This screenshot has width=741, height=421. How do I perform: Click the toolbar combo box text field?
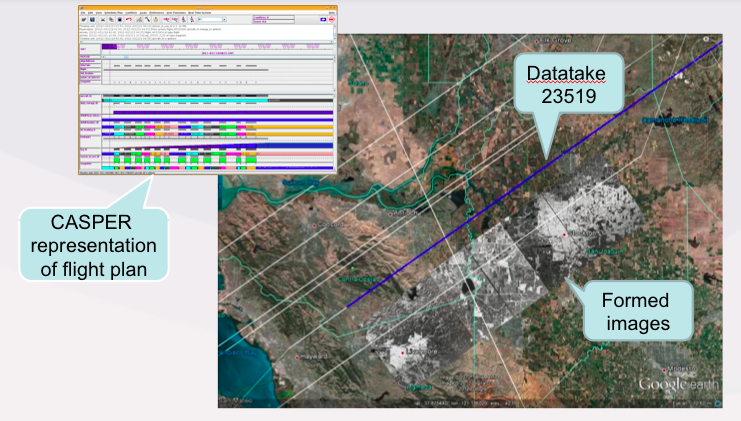210,20
